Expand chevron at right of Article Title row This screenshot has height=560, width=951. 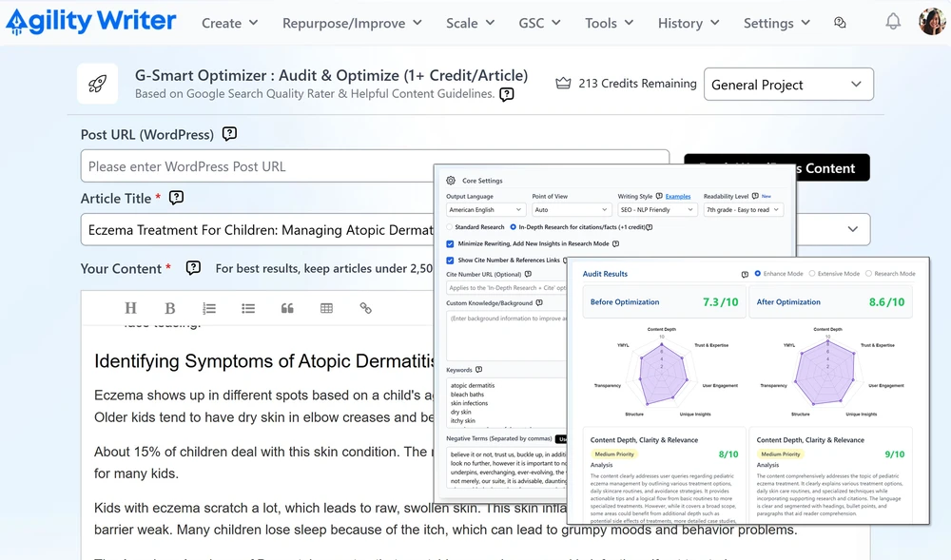click(853, 229)
